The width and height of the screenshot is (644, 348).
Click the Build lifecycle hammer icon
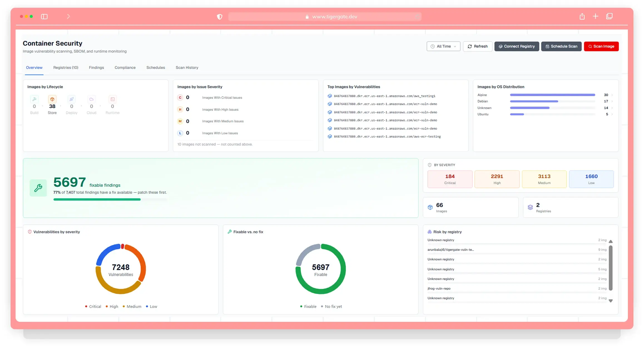pos(34,99)
